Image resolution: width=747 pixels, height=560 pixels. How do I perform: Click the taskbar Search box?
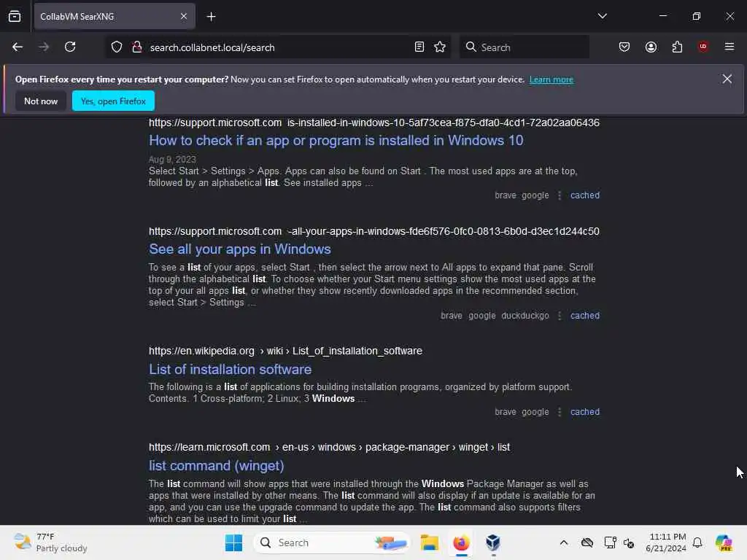click(332, 542)
